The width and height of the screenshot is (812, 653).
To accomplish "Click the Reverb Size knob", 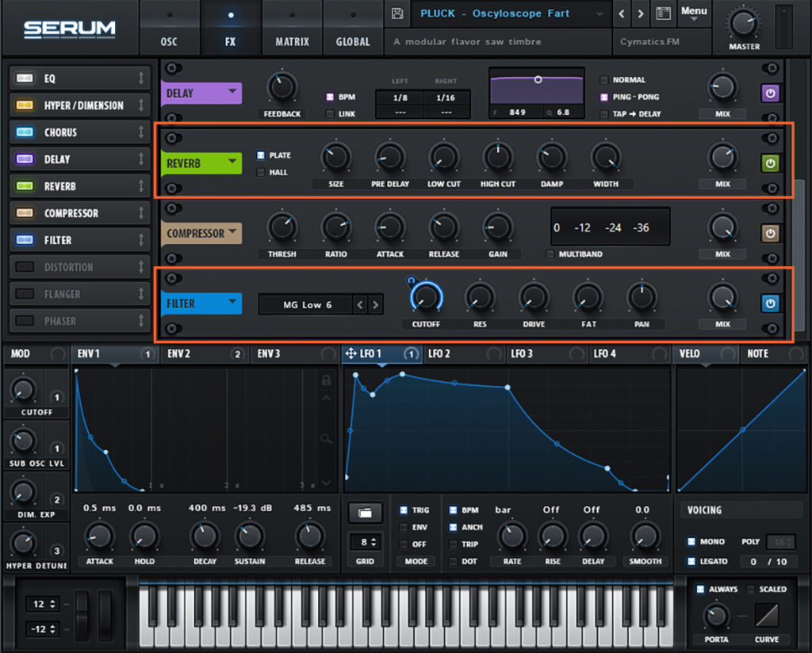I will click(336, 158).
